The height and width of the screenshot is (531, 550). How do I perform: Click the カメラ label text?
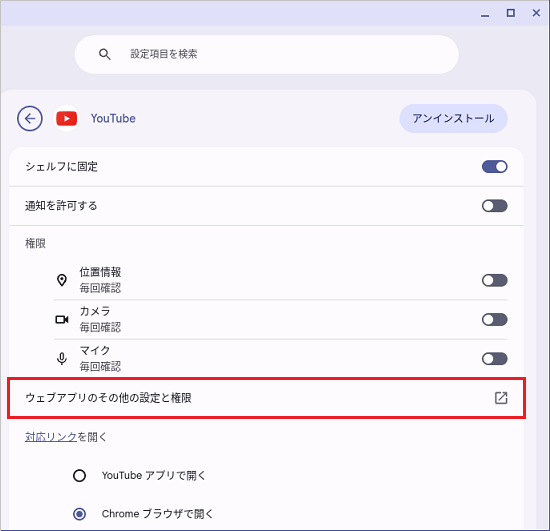click(95, 311)
